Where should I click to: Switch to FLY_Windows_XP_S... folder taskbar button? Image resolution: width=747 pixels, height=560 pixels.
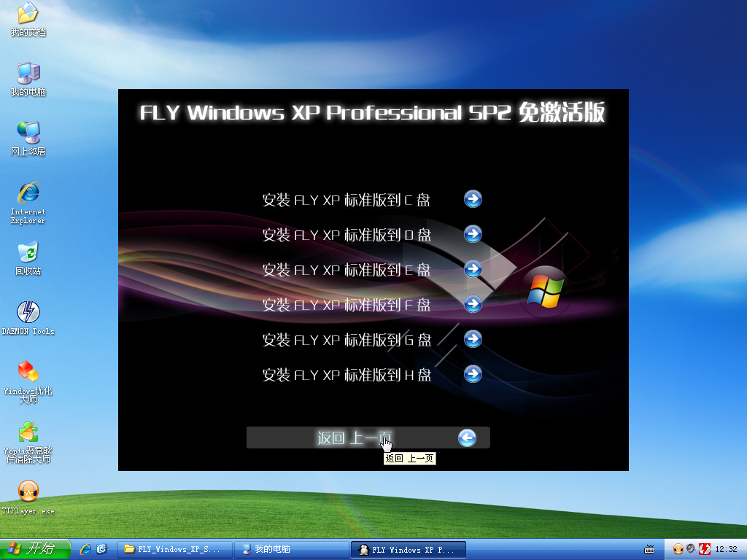pyautogui.click(x=175, y=550)
